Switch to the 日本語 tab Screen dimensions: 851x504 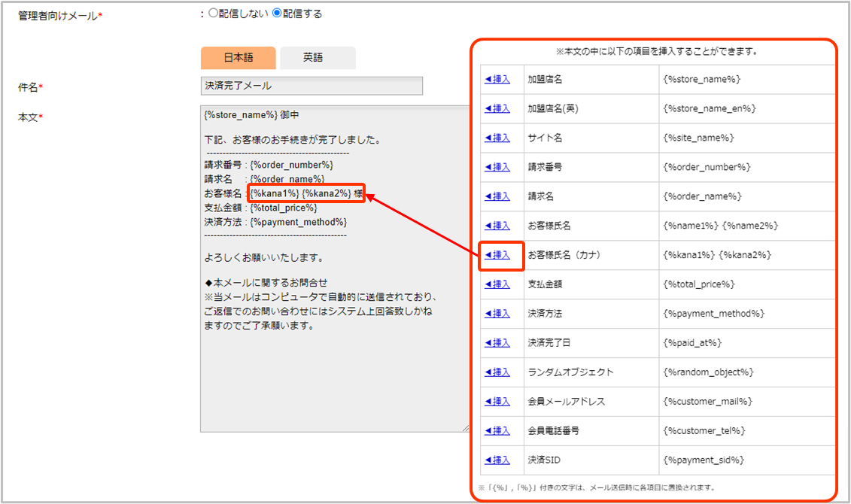(239, 58)
